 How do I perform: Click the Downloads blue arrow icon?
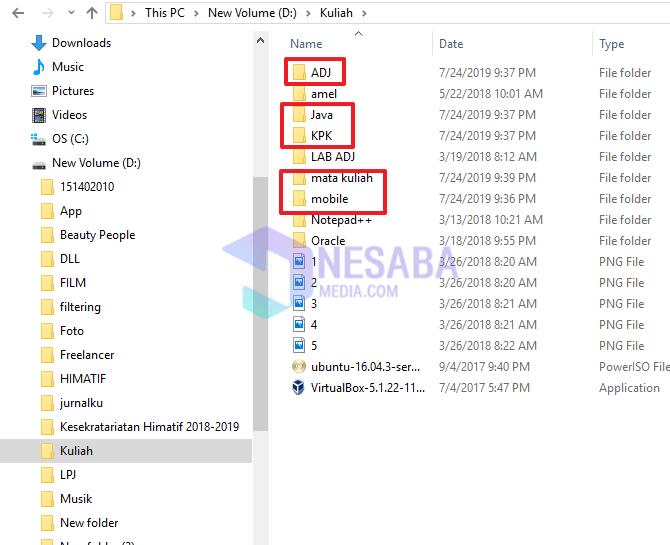39,43
